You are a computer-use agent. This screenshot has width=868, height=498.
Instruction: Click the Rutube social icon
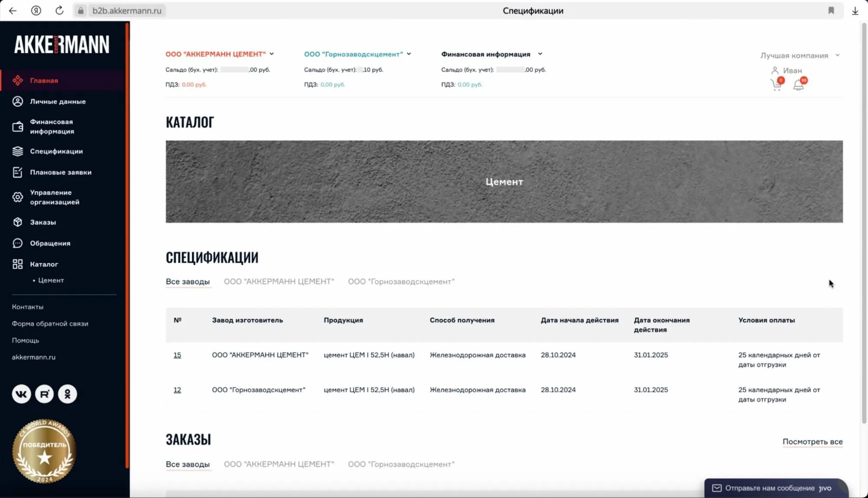coord(44,394)
